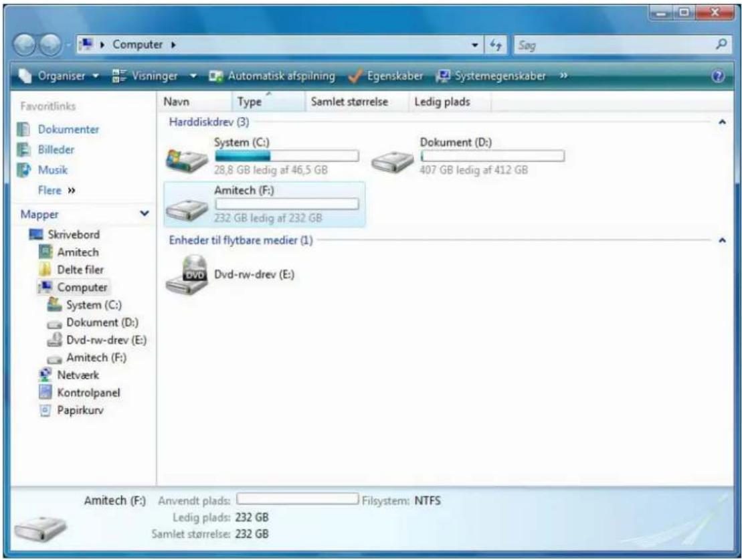Click the Back navigation arrow button
The image size is (742, 560).
click(24, 45)
